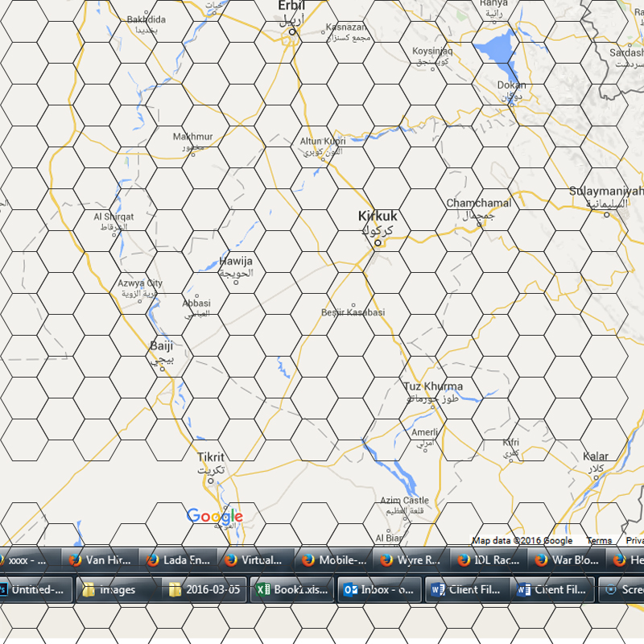Screen dimensions: 644x644
Task: Click the 'Kasnazan' place label
Action: (346, 27)
